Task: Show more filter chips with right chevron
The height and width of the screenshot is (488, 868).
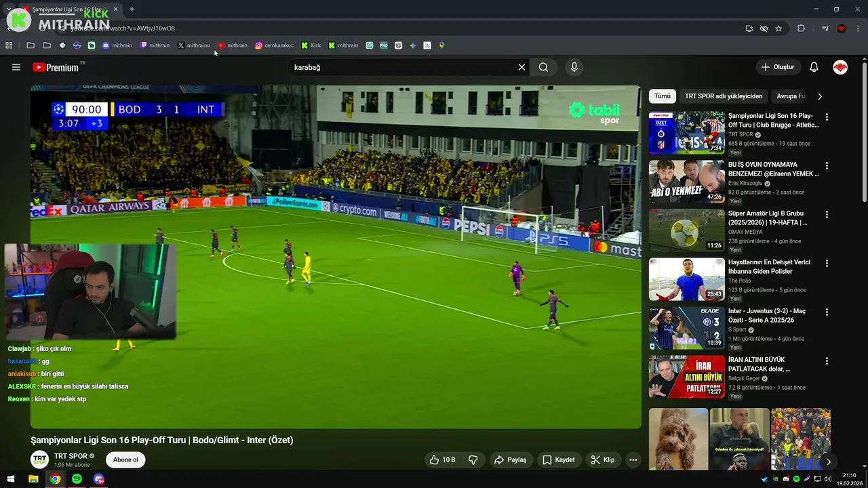Action: pyautogui.click(x=819, y=96)
